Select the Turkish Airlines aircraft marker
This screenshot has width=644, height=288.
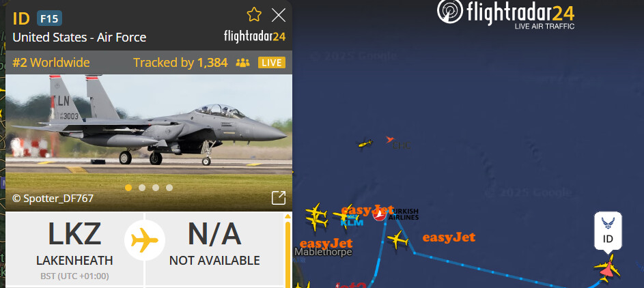click(x=380, y=214)
